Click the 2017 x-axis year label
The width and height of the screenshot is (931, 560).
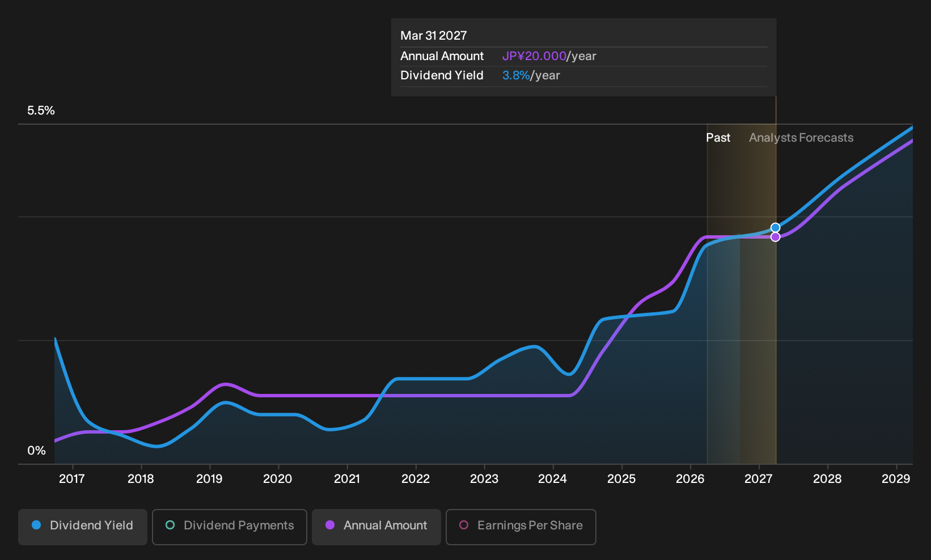click(x=72, y=479)
